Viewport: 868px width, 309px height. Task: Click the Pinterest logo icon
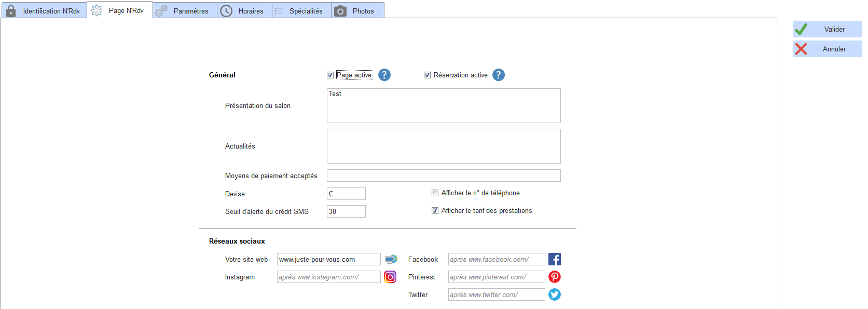555,277
